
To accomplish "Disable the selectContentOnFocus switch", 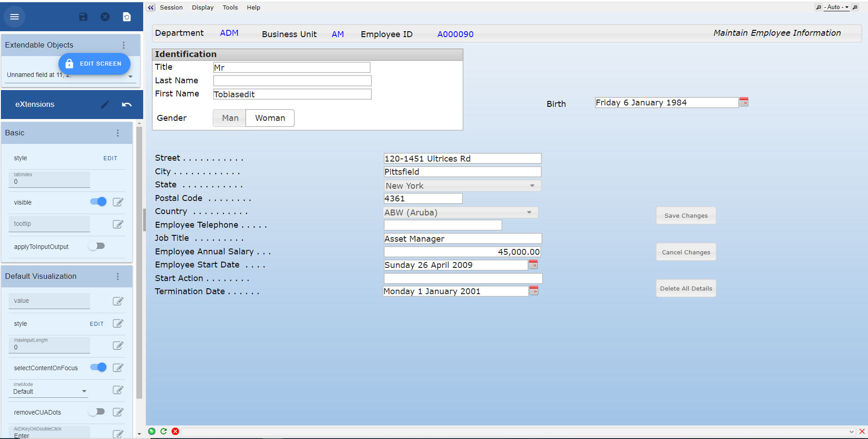I will point(98,367).
